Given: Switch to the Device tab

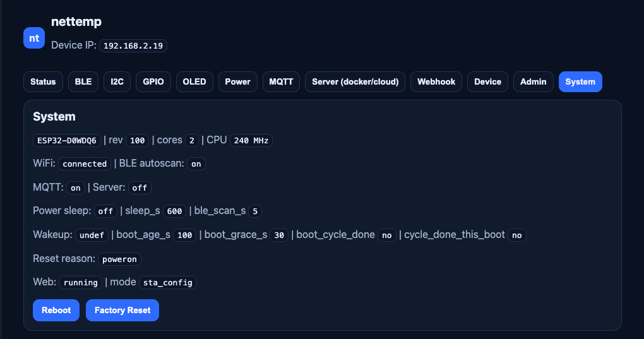Looking at the screenshot, I should (x=487, y=82).
